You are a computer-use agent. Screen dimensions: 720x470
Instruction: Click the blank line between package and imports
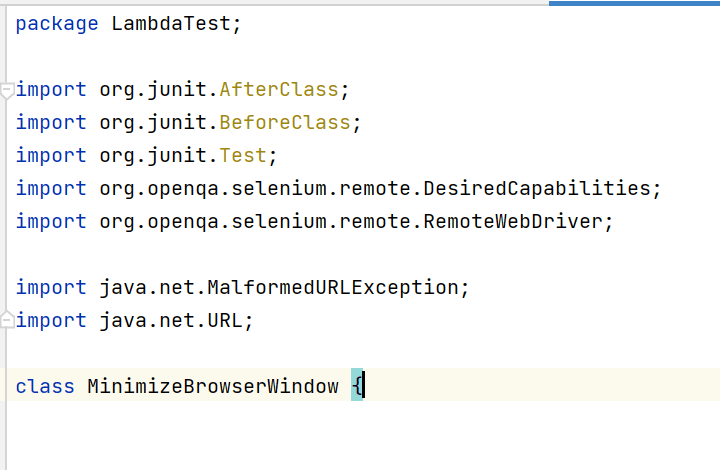[x=300, y=56]
